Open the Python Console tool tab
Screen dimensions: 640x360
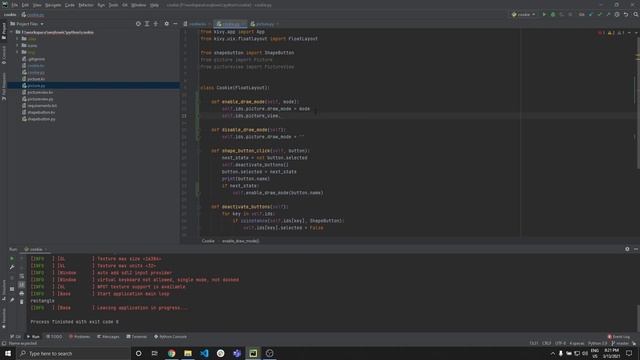click(170, 337)
